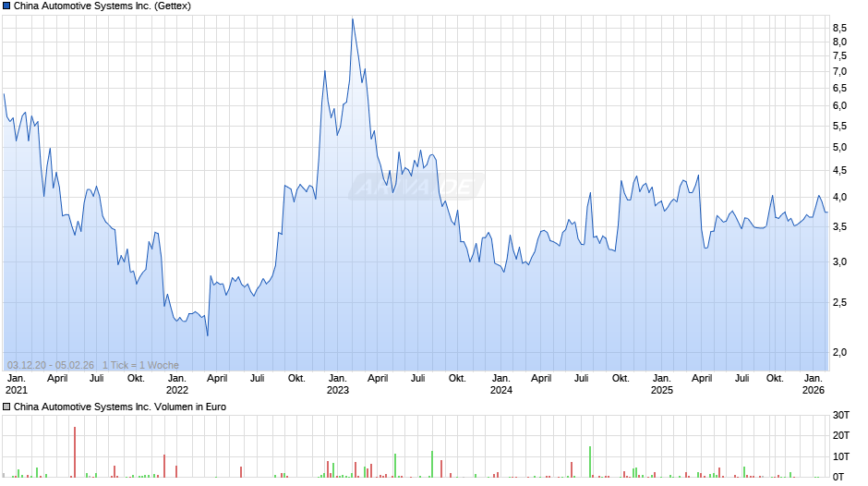Click the price axis value '5,0'

coord(839,148)
